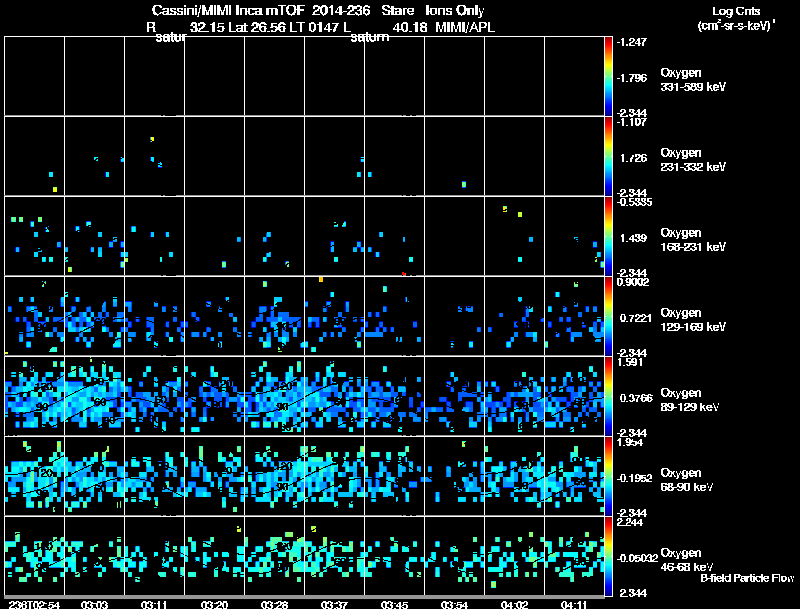Select the 03:28 tick on the time axis
Viewport: 800px width, 609px height.
pos(275,604)
